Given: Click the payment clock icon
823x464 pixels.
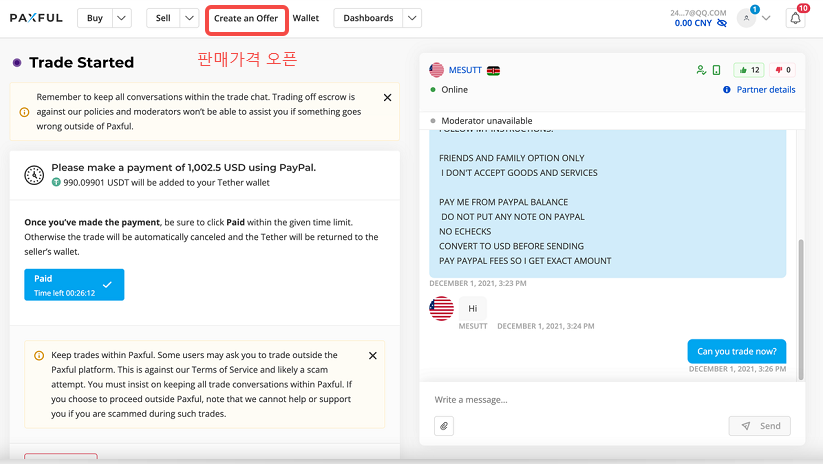Looking at the screenshot, I should [x=34, y=175].
